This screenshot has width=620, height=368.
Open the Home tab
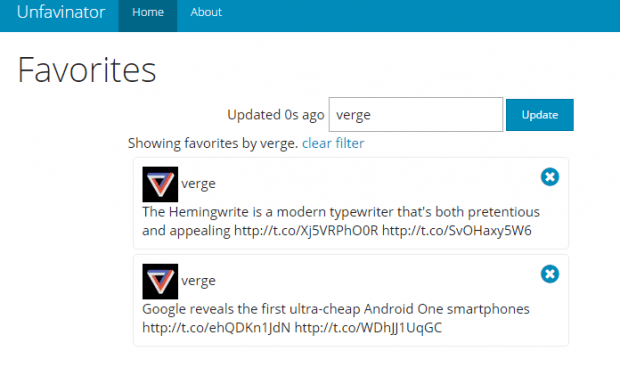pos(148,16)
